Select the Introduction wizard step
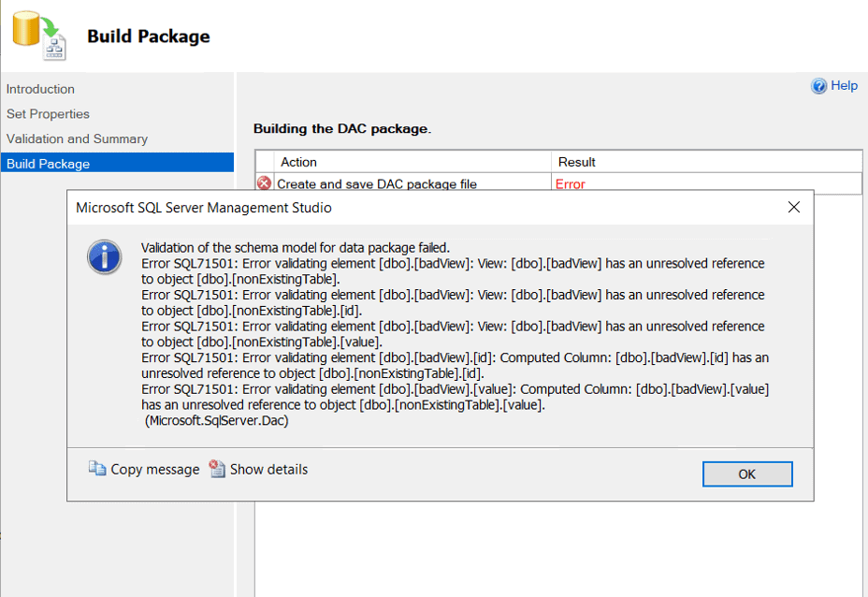Image resolution: width=868 pixels, height=597 pixels. 40,89
